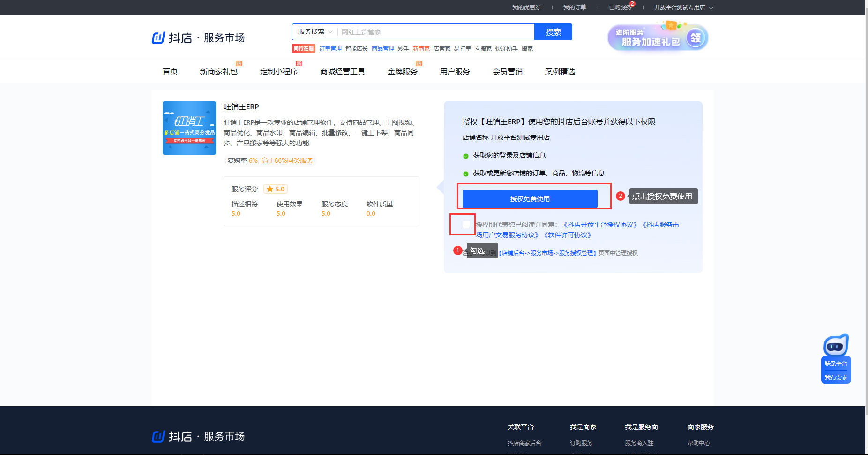Click the 新商家 hot search tag

coord(421,49)
